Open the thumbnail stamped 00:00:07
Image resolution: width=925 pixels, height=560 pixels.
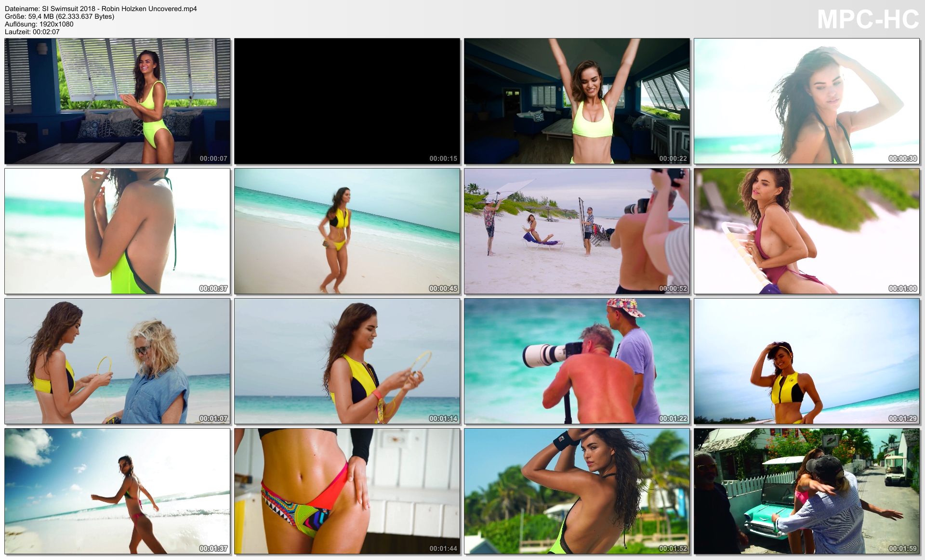pos(118,101)
